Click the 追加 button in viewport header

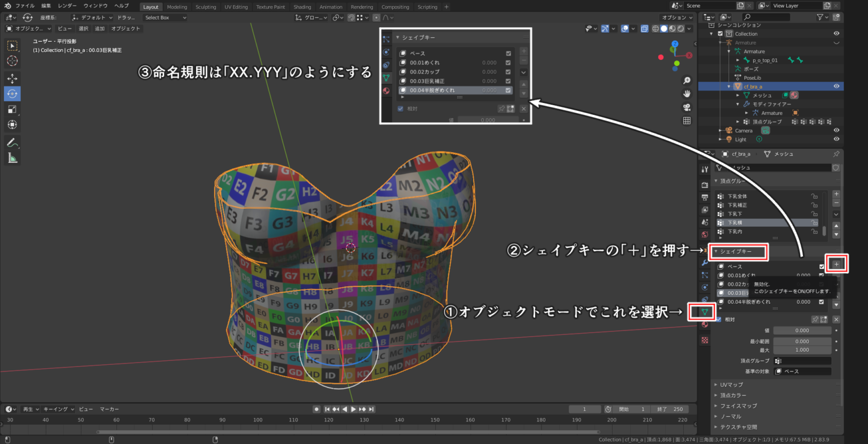99,28
